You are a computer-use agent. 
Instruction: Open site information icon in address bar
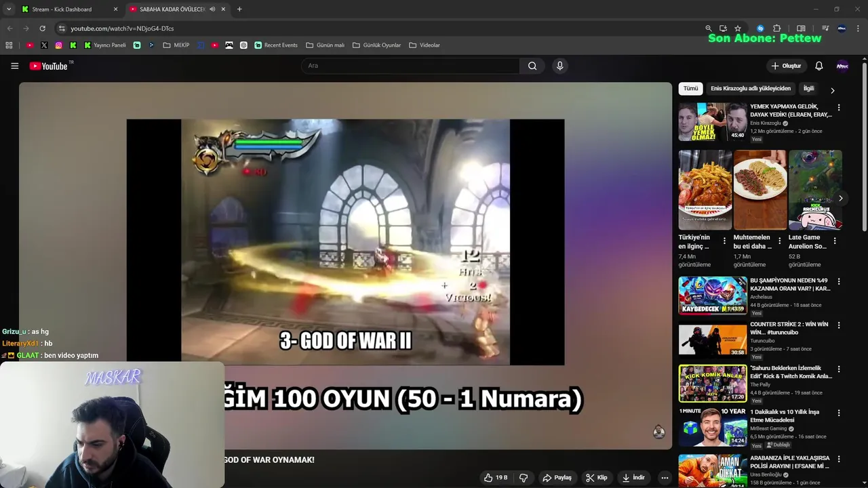(x=62, y=28)
